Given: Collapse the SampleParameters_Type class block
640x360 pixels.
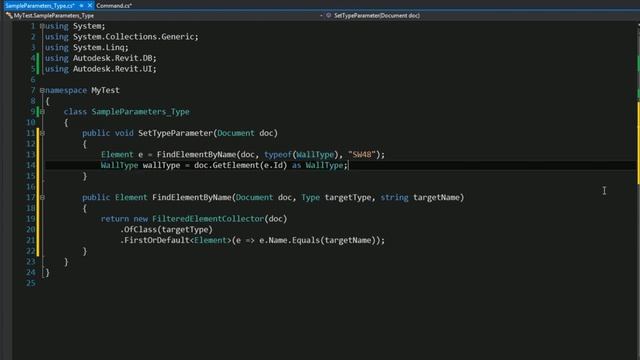Looking at the screenshot, I should pos(42,111).
